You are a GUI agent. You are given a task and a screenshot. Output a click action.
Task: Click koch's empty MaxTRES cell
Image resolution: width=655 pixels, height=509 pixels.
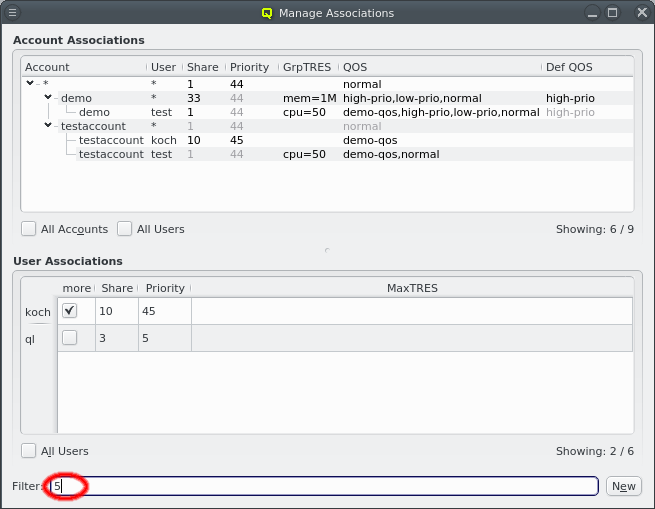(x=412, y=311)
